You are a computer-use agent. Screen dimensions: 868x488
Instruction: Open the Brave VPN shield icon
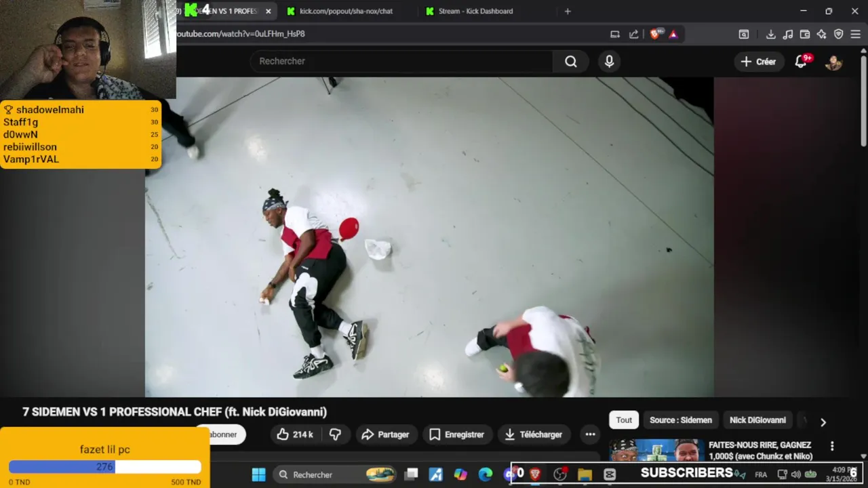[839, 35]
